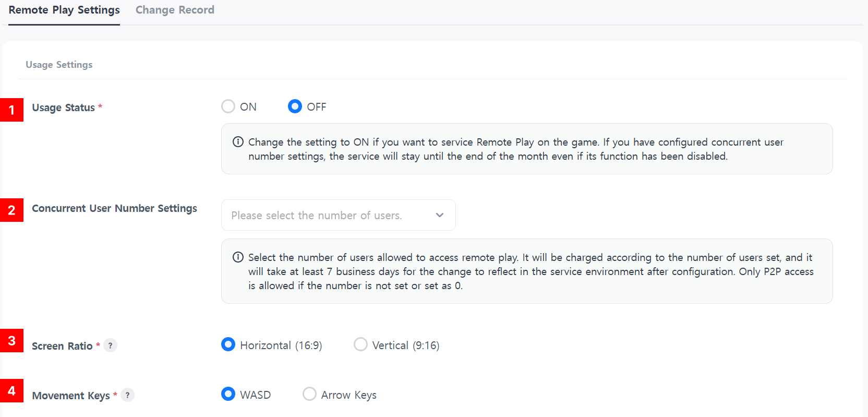The height and width of the screenshot is (417, 868).
Task: Open the Remote Play Settings tab
Action: coord(64,10)
